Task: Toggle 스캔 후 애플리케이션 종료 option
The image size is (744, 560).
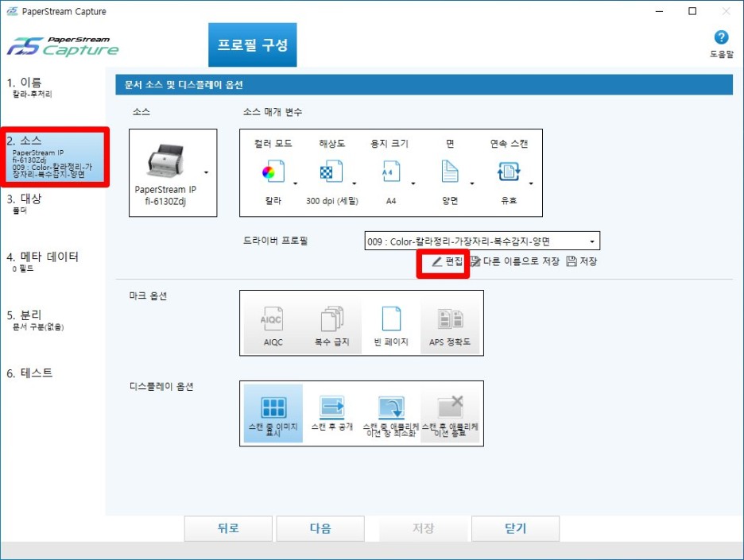Action: pyautogui.click(x=450, y=414)
